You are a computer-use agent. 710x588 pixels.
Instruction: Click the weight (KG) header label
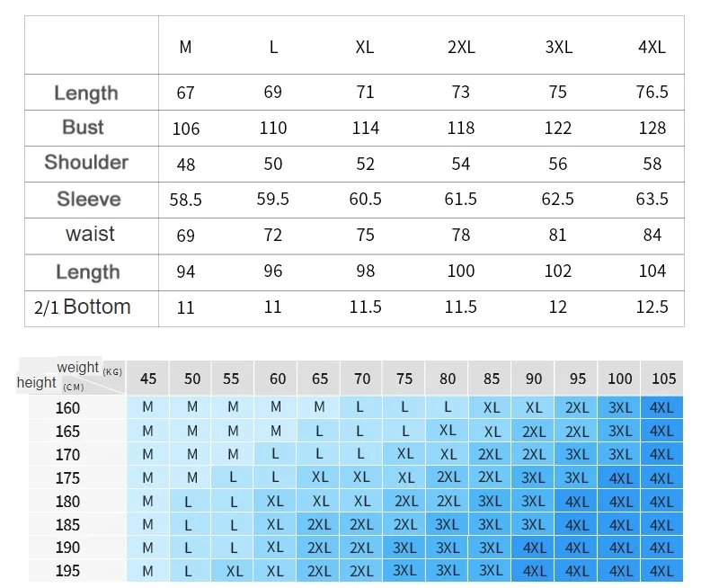[88, 368]
